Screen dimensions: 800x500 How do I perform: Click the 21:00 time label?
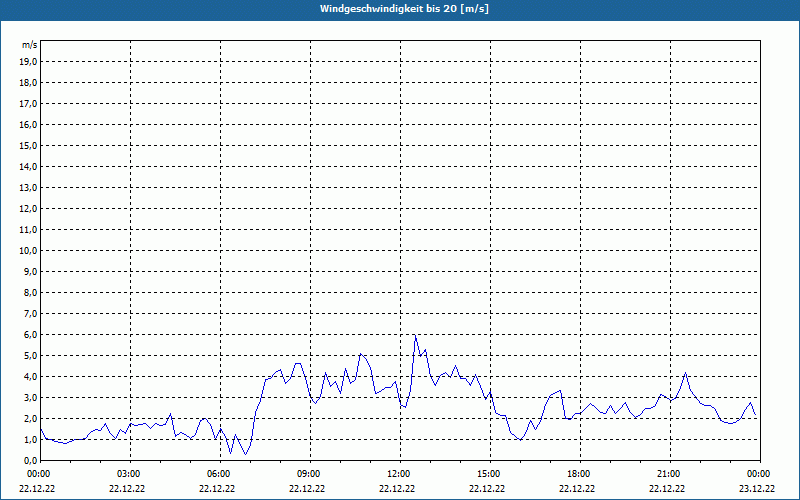tap(670, 474)
